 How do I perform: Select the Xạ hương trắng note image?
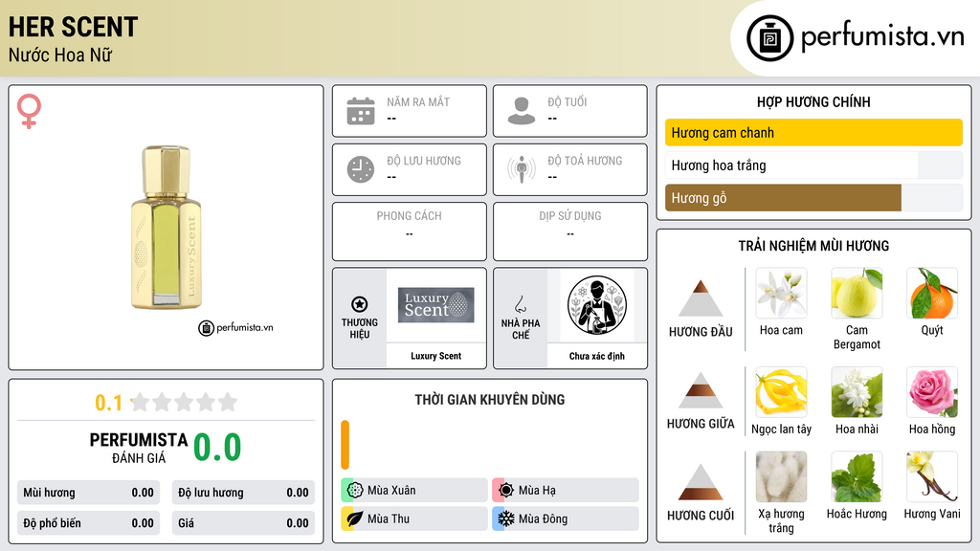click(x=781, y=477)
